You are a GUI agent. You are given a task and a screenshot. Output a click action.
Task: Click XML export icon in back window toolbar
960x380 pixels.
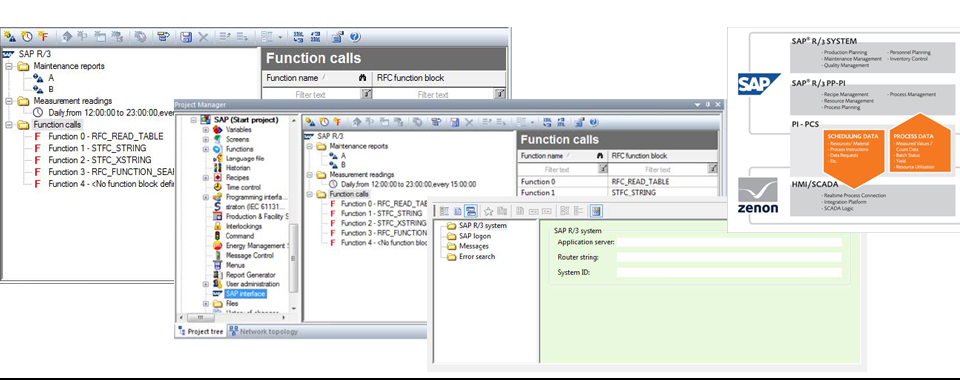tap(298, 37)
